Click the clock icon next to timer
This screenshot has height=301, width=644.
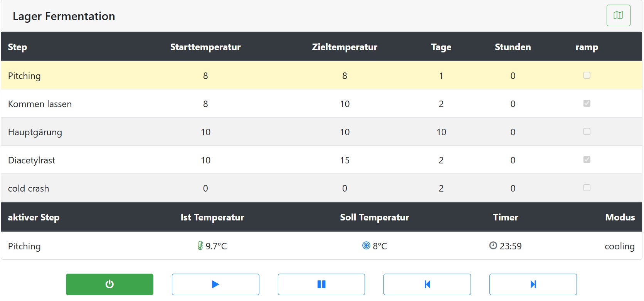[493, 246]
